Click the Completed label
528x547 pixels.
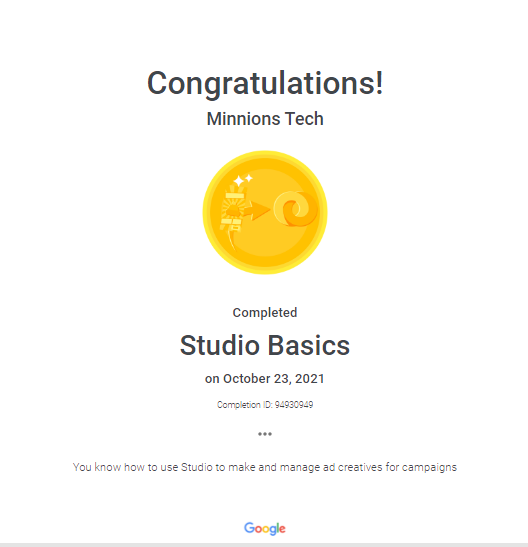265,313
